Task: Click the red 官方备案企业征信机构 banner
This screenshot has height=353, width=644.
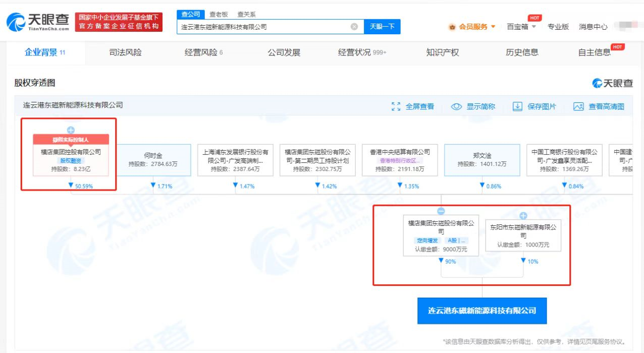Action: point(119,22)
